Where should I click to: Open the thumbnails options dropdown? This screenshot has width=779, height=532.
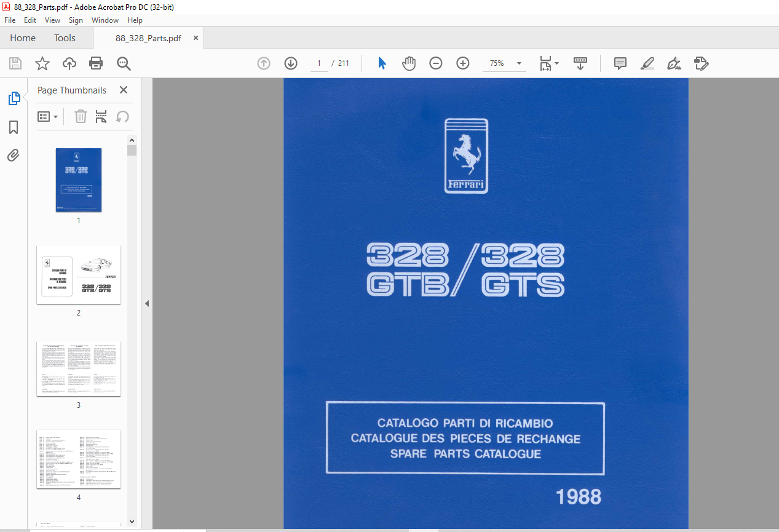[48, 116]
